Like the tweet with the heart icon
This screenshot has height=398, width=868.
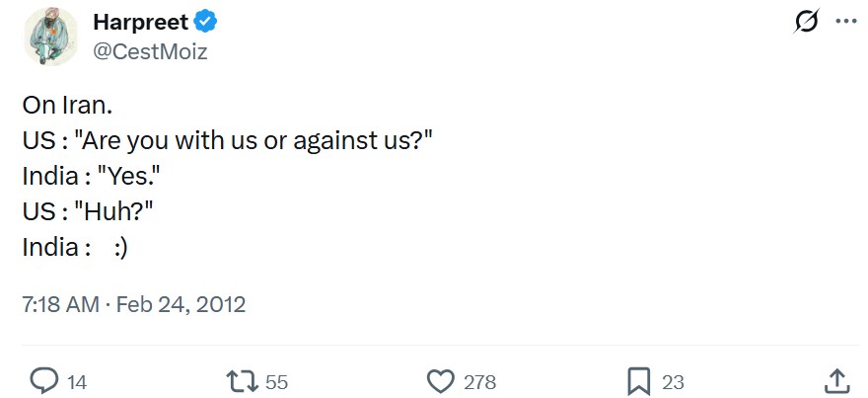pos(440,380)
